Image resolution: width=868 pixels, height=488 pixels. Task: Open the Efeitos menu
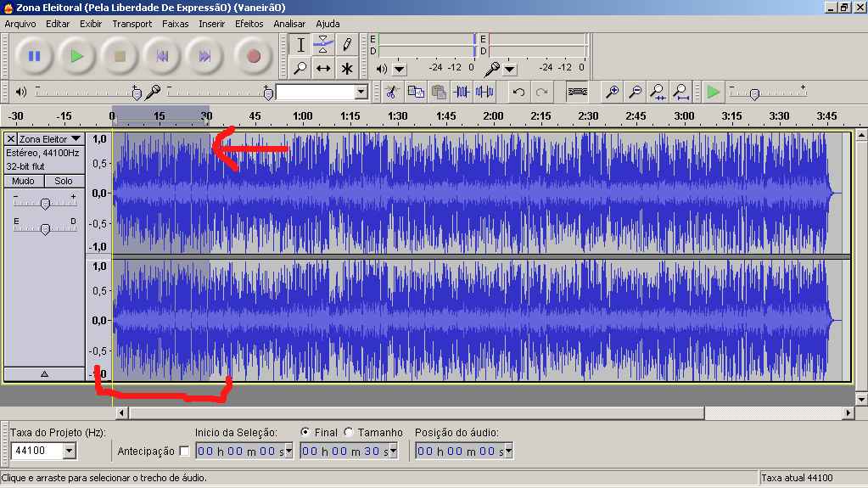click(249, 24)
